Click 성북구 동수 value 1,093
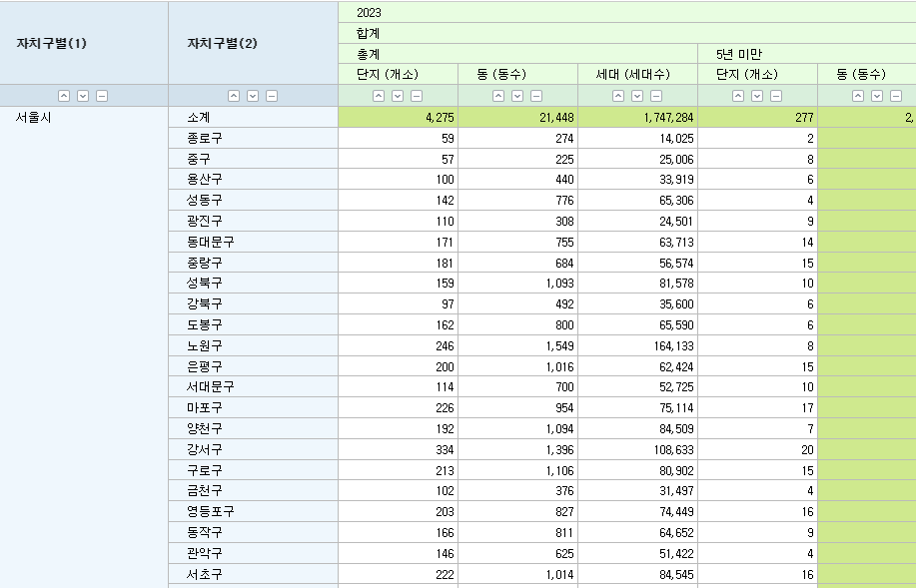The image size is (916, 588). [x=517, y=284]
